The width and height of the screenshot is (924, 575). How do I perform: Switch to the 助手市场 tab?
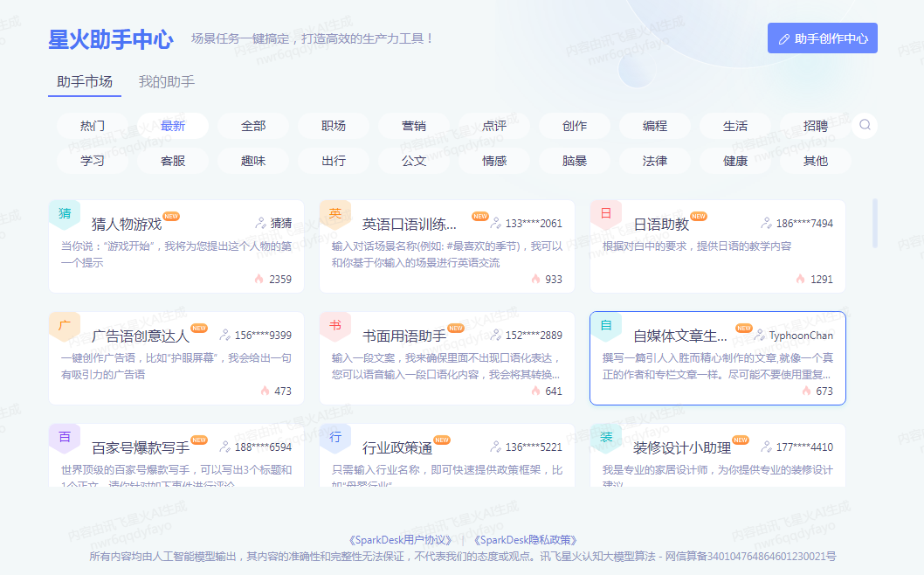(x=85, y=81)
